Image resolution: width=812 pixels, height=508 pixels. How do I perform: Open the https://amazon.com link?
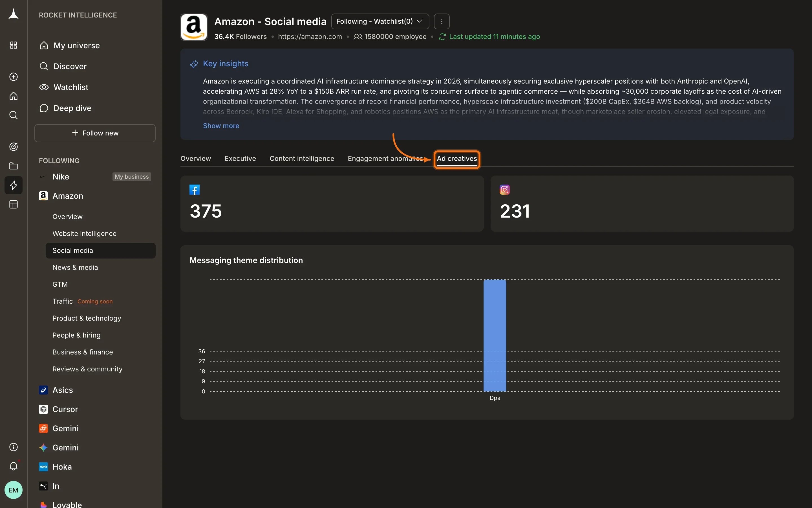[x=310, y=37]
